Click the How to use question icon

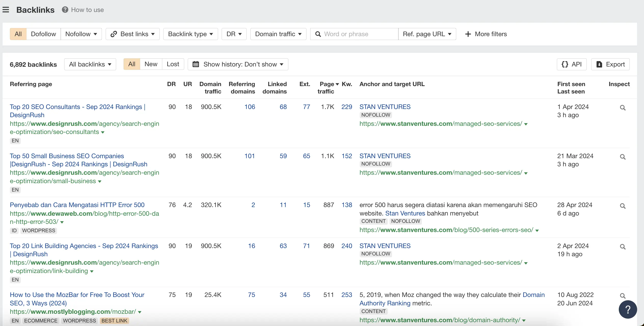click(65, 10)
